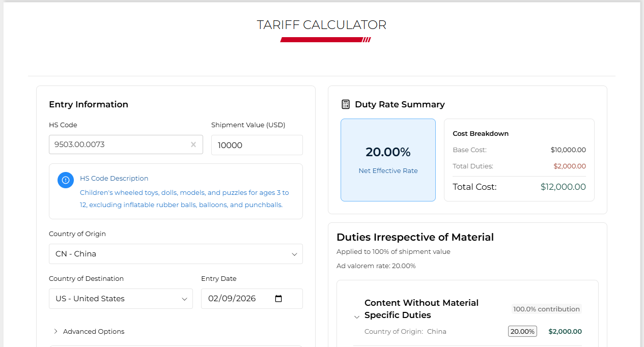This screenshot has height=347, width=644.
Task: Open the Country of Origin dropdown
Action: (176, 254)
